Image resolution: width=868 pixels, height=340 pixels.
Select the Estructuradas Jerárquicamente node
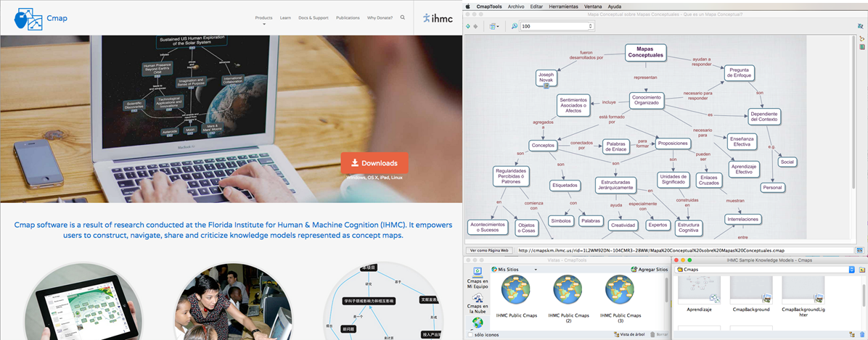[x=615, y=184]
